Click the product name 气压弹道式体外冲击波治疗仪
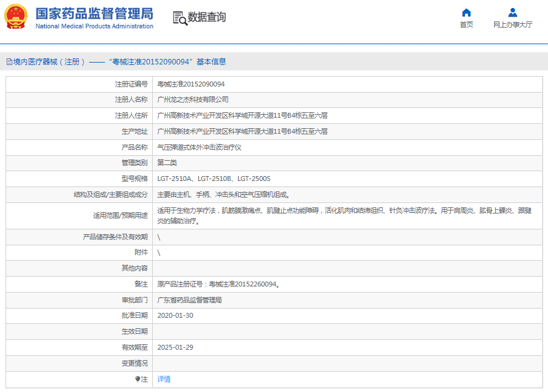The width and height of the screenshot is (548, 392). point(199,147)
